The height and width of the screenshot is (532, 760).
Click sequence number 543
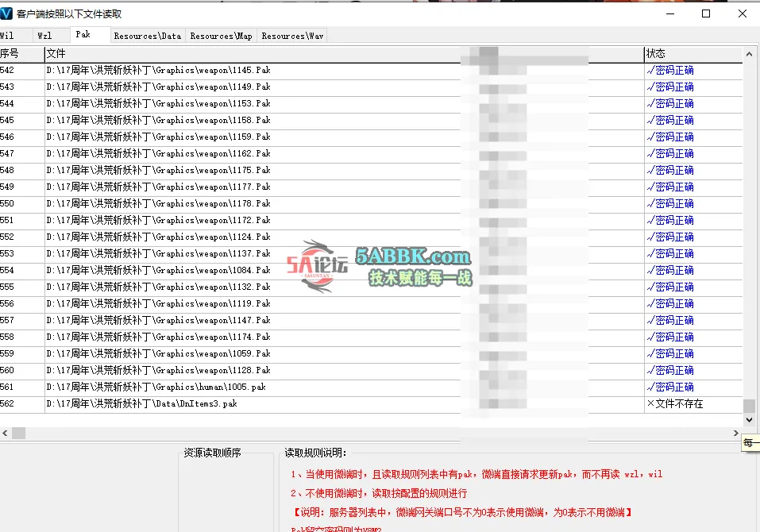[x=7, y=87]
